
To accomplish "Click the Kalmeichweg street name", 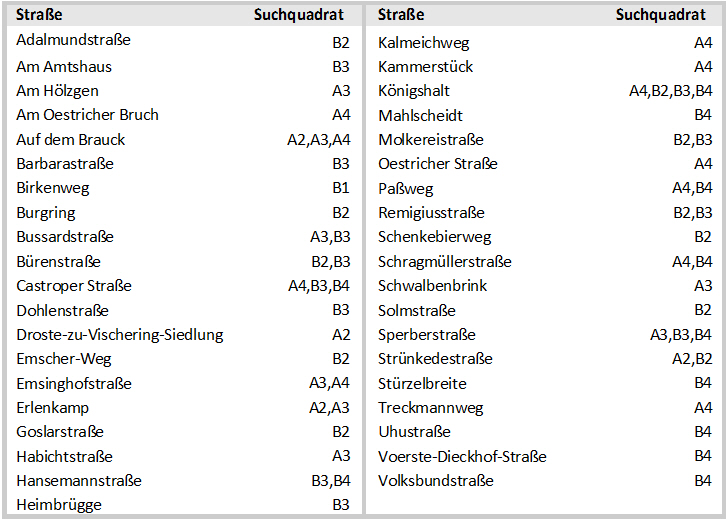I will [x=423, y=43].
